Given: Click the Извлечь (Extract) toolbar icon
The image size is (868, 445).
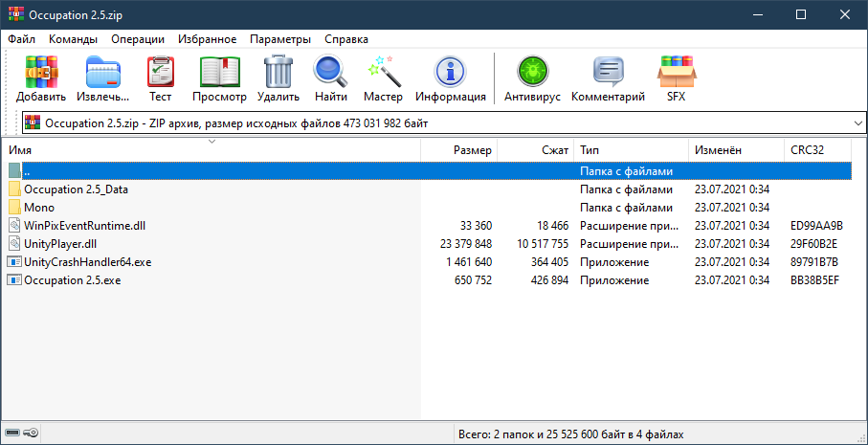Looking at the screenshot, I should [x=102, y=73].
